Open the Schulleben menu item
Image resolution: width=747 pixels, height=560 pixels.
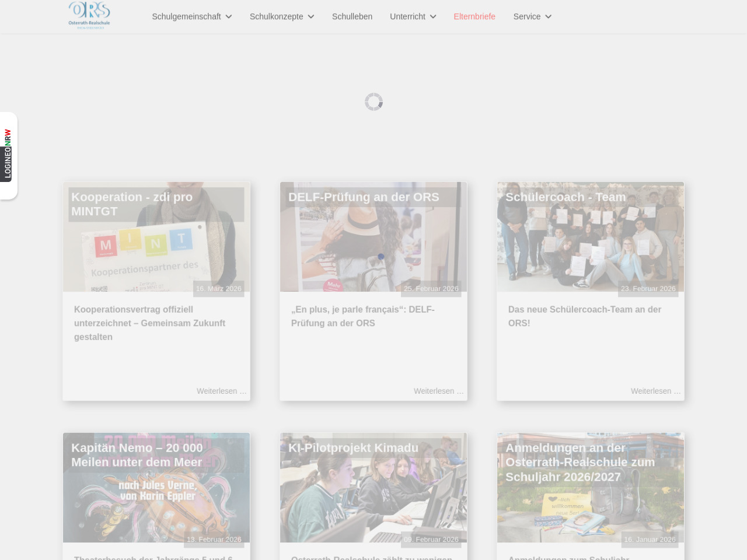(352, 16)
